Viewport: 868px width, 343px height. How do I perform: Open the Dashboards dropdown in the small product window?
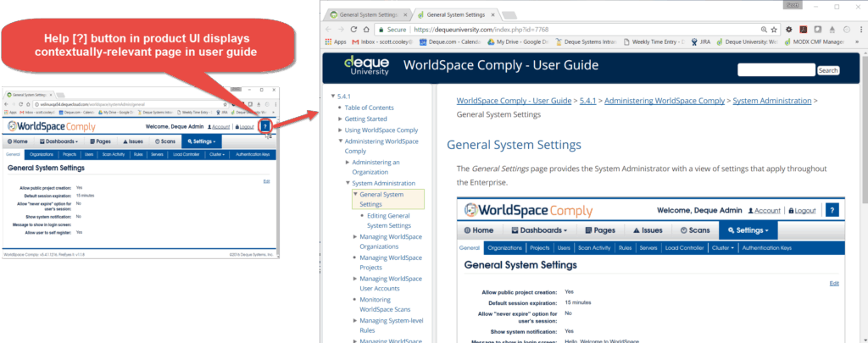click(58, 141)
